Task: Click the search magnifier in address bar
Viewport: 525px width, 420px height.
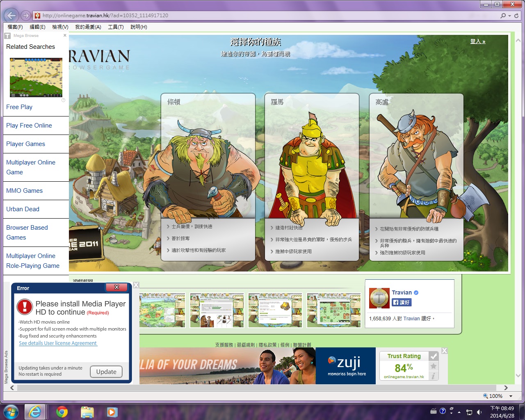Action: (x=503, y=16)
